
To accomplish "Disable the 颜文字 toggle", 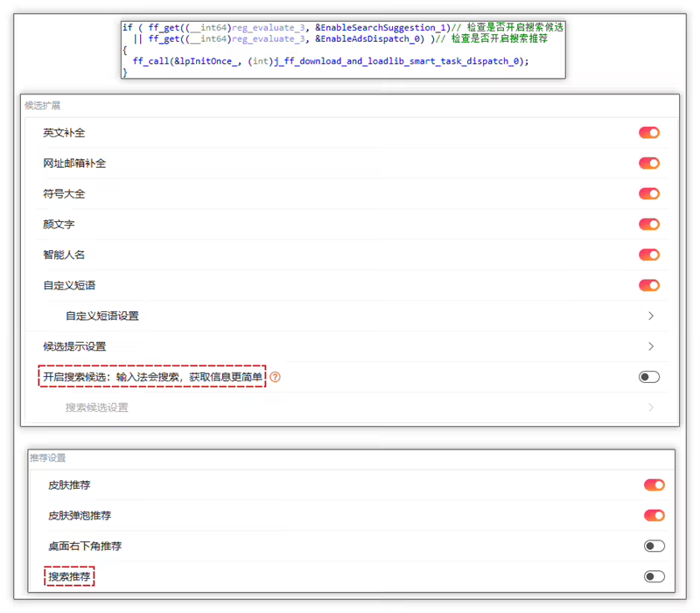I will point(648,225).
